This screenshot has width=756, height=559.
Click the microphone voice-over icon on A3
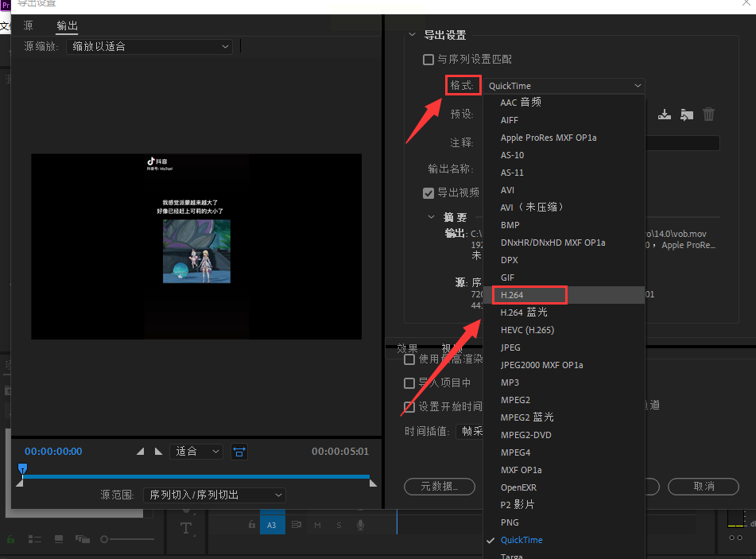tap(360, 525)
